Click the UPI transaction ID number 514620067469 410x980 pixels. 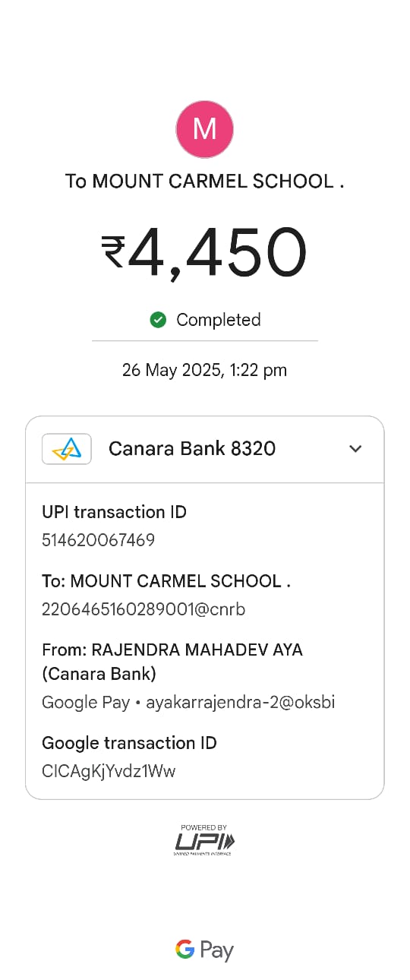coord(99,540)
